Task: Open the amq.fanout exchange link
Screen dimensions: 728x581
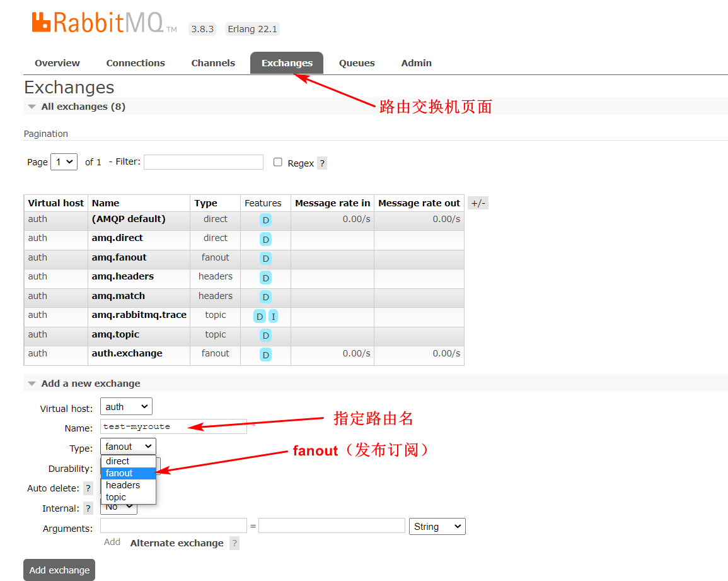Action: click(119, 257)
